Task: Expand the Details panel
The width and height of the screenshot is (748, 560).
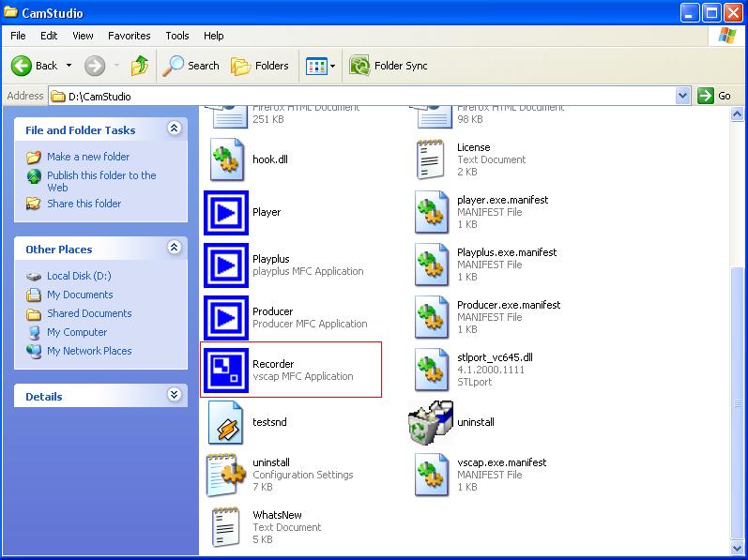Action: (x=175, y=395)
